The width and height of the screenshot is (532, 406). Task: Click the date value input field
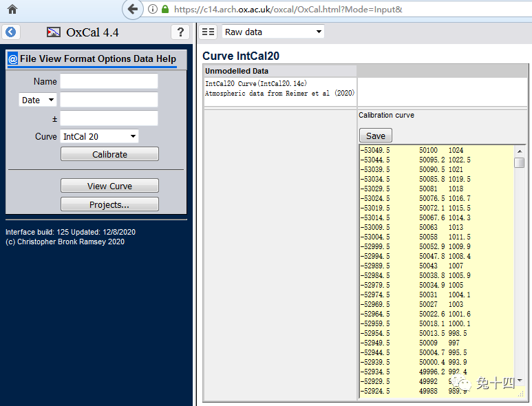(x=109, y=100)
